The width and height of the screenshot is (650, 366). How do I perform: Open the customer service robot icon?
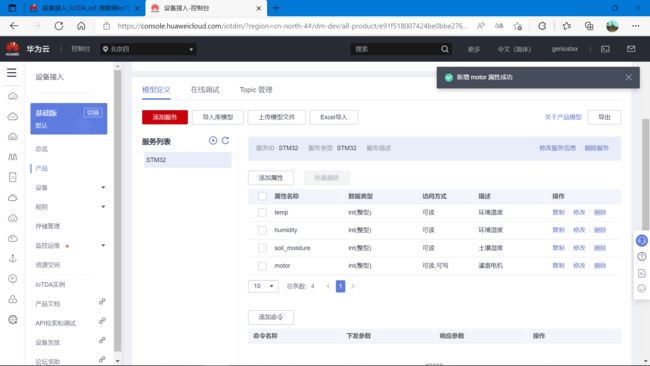(642, 240)
